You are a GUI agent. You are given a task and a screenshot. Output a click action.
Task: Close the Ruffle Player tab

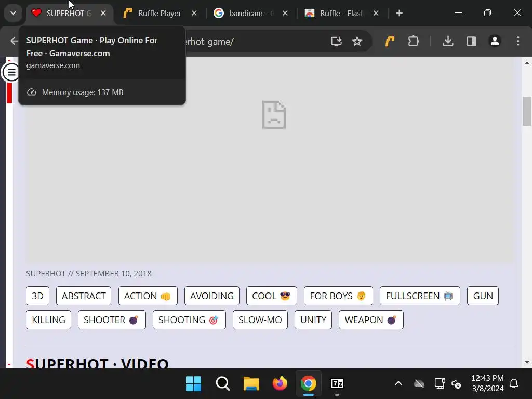[x=194, y=13]
